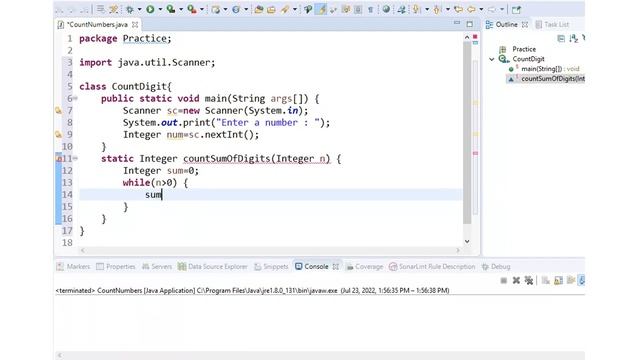Image resolution: width=640 pixels, height=360 pixels.
Task: Click the green Run button in toolbar
Action: 150,9
